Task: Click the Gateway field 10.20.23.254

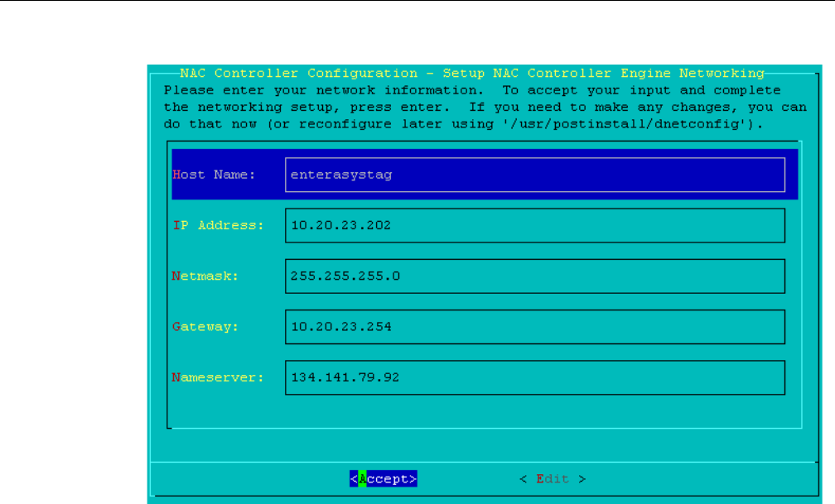Action: click(x=534, y=327)
